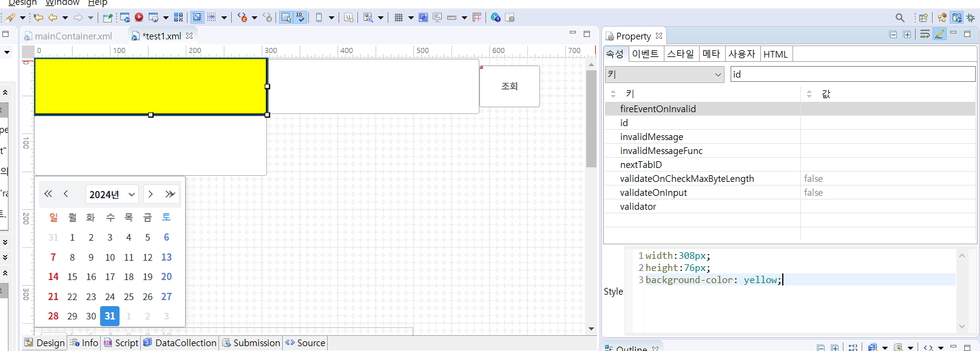Go to previous month in calendar
Screen dimensions: 980x351
[x=66, y=194]
